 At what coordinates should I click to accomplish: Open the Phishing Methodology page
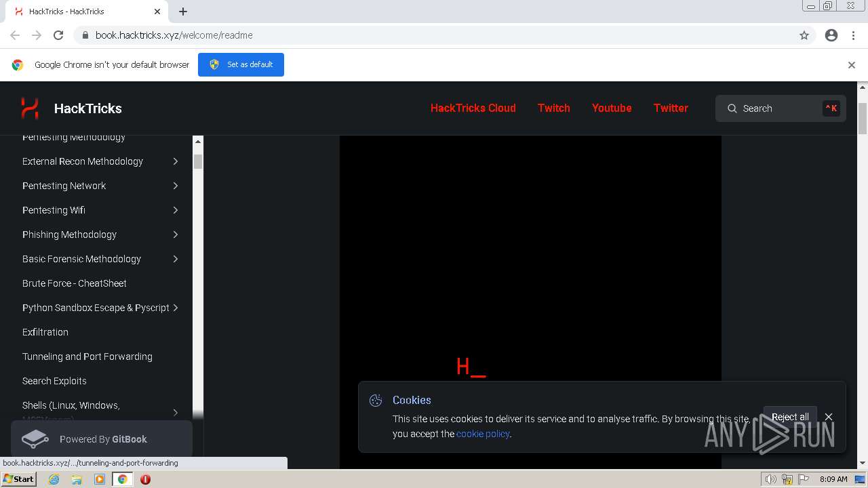pyautogui.click(x=70, y=235)
